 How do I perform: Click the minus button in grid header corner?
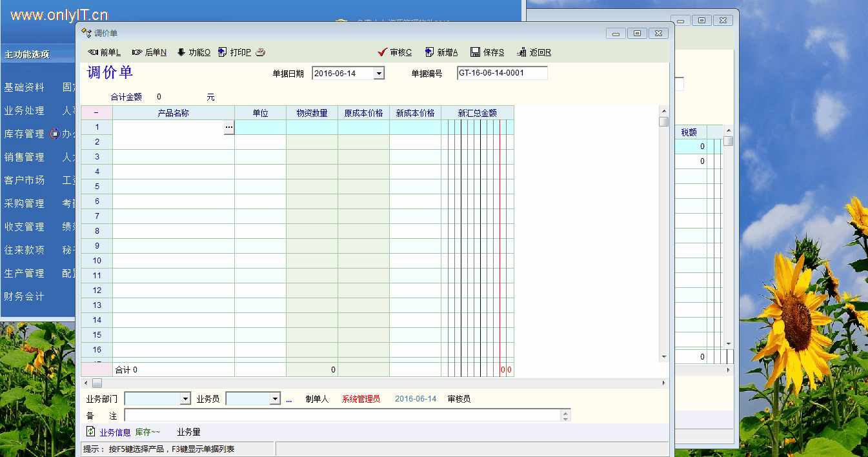tap(96, 113)
